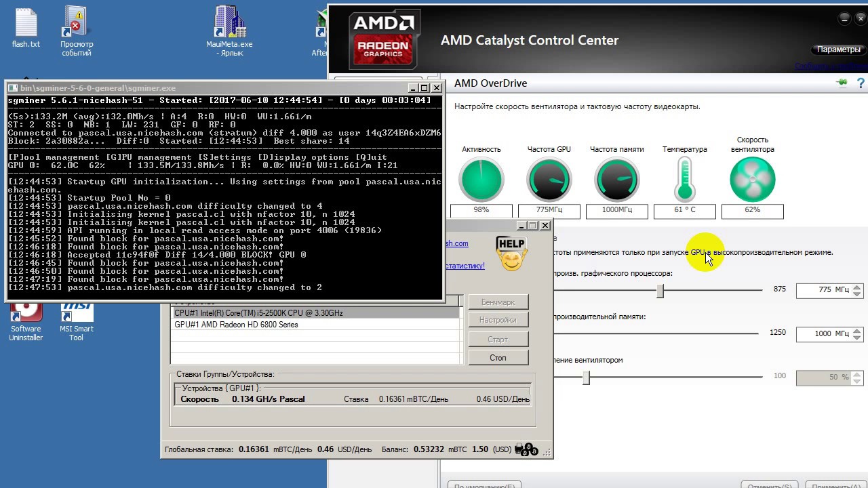Image resolution: width=868 pixels, height=488 pixels.
Task: Increase GPU clock with up stepper arrow
Action: (x=857, y=286)
